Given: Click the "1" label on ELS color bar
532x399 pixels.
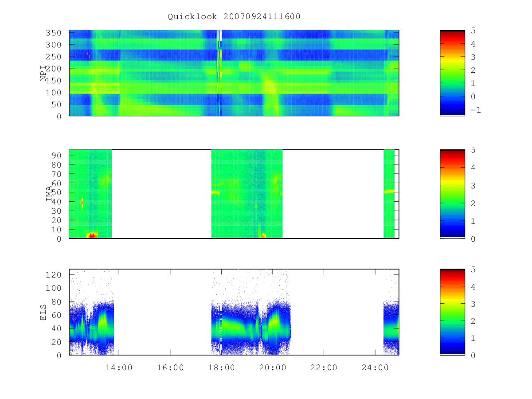Looking at the screenshot, I should tap(473, 338).
